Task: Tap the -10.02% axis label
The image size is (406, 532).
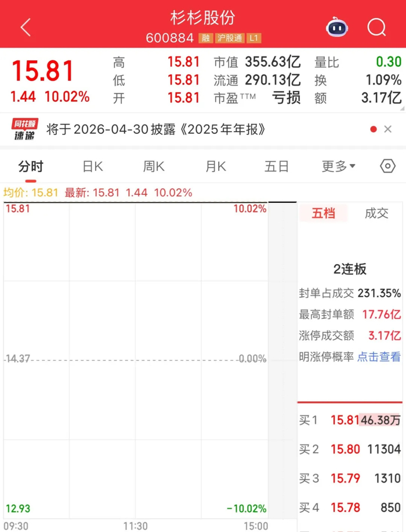Action: click(x=246, y=509)
